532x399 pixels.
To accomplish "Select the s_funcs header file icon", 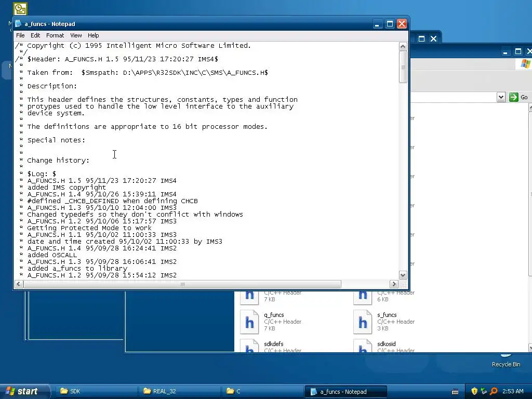I will (x=363, y=322).
